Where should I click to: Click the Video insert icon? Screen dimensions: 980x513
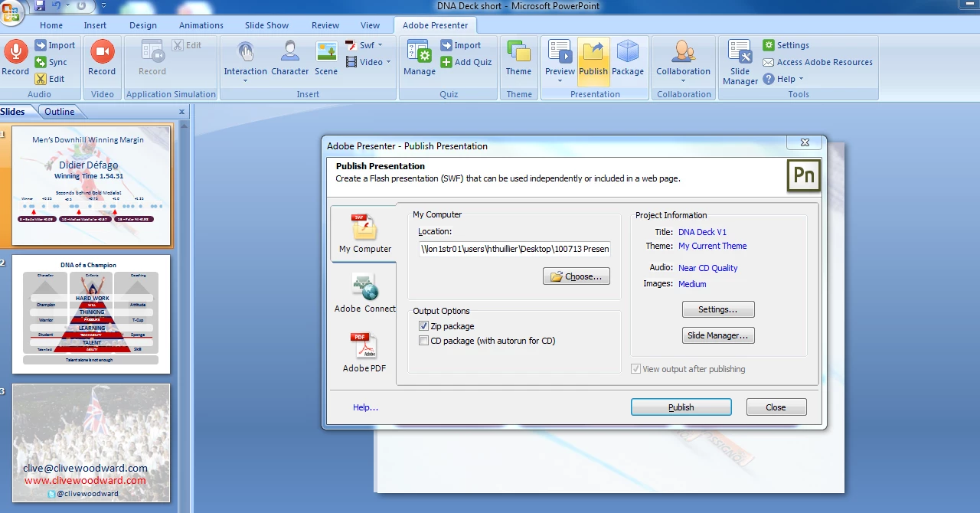point(351,62)
